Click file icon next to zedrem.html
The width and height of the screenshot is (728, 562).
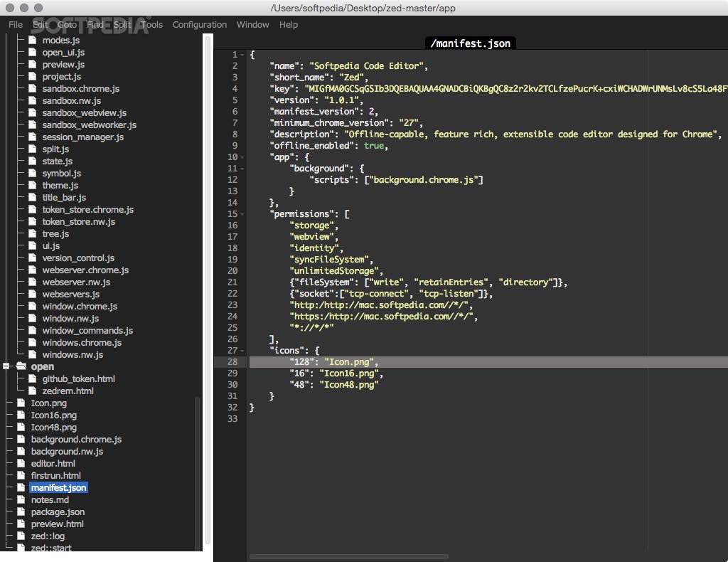pos(32,391)
